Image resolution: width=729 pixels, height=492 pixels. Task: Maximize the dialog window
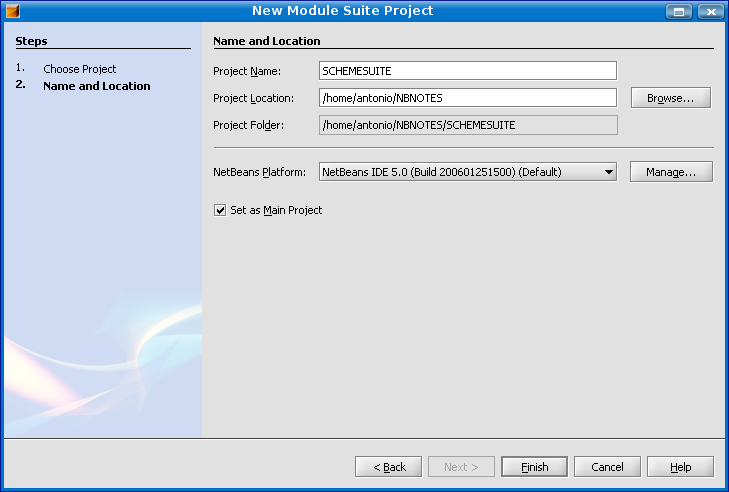679,11
